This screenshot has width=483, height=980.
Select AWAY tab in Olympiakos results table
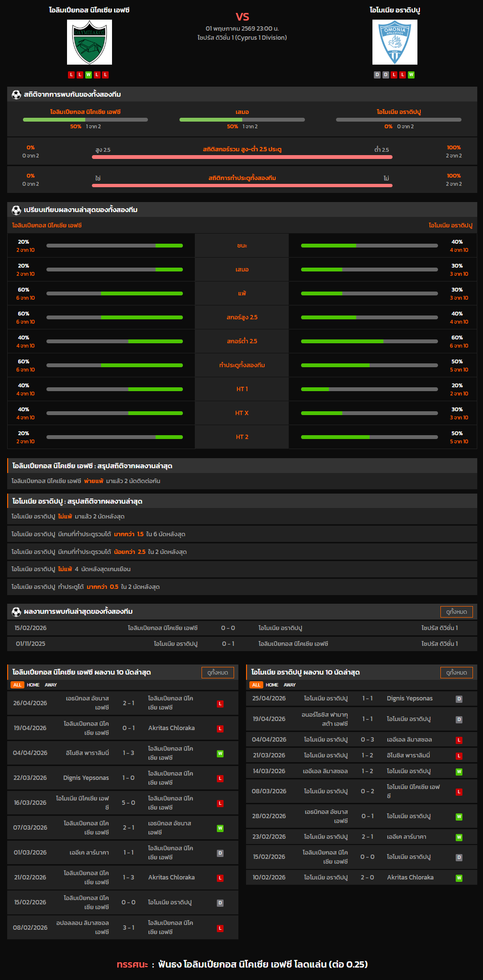[x=51, y=685]
